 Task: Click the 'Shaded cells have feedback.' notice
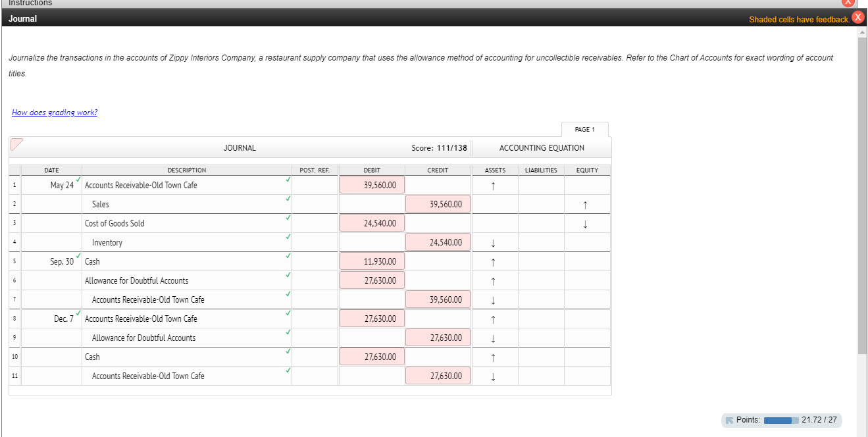tap(799, 20)
